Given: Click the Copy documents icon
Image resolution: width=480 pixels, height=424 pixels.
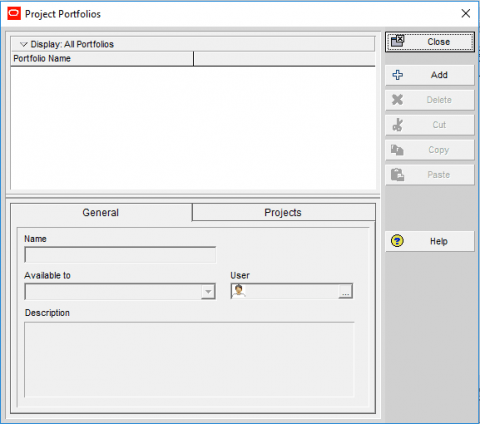Looking at the screenshot, I should click(x=397, y=150).
